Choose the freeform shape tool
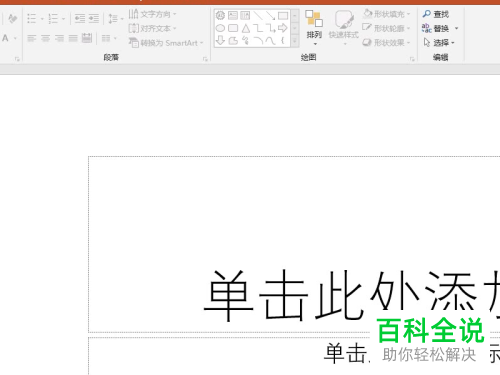The height and width of the screenshot is (375, 500). pyautogui.click(x=233, y=41)
